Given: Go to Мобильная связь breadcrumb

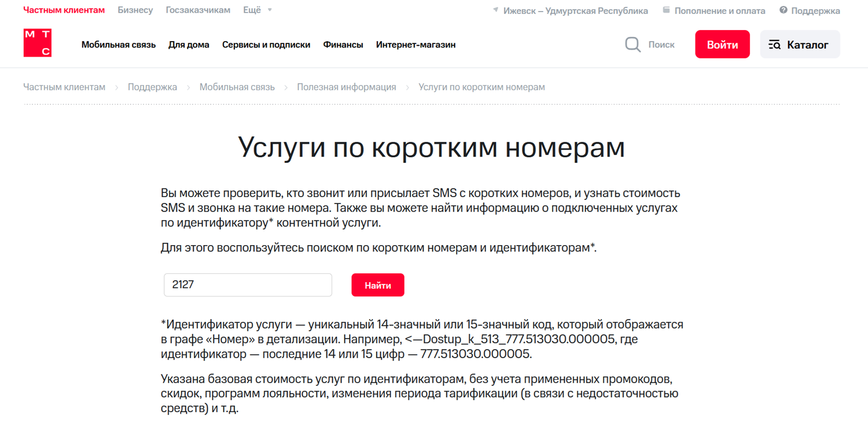Looking at the screenshot, I should [x=237, y=87].
